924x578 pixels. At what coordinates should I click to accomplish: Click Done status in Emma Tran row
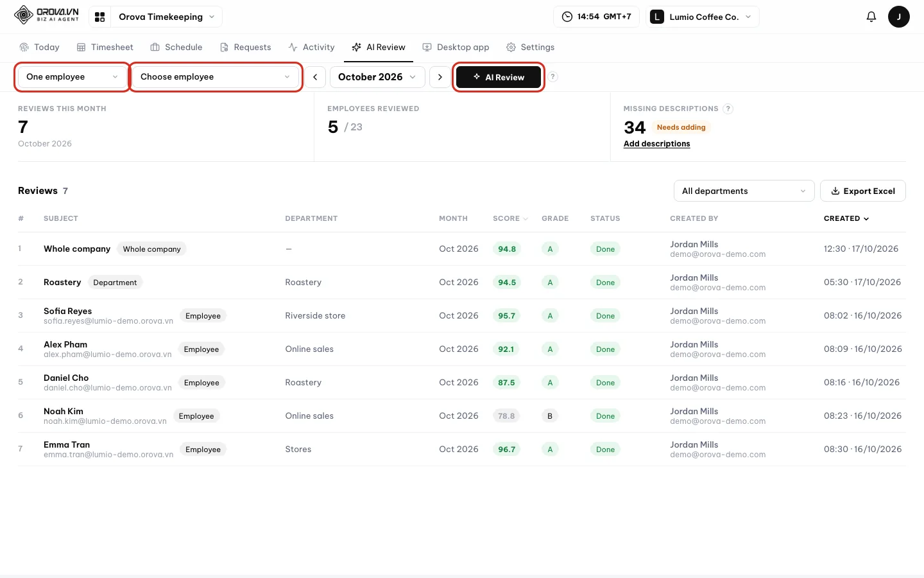click(x=605, y=450)
